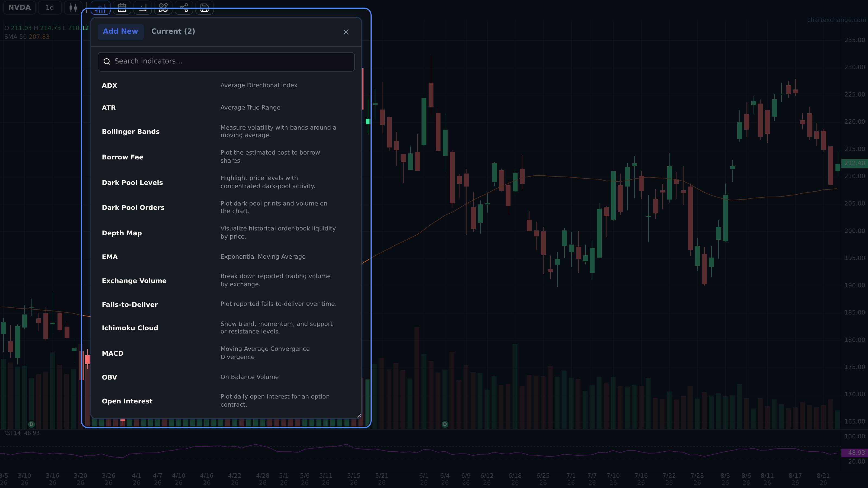Image resolution: width=868 pixels, height=488 pixels.
Task: Add the Borrow Fee indicator
Action: (226, 157)
